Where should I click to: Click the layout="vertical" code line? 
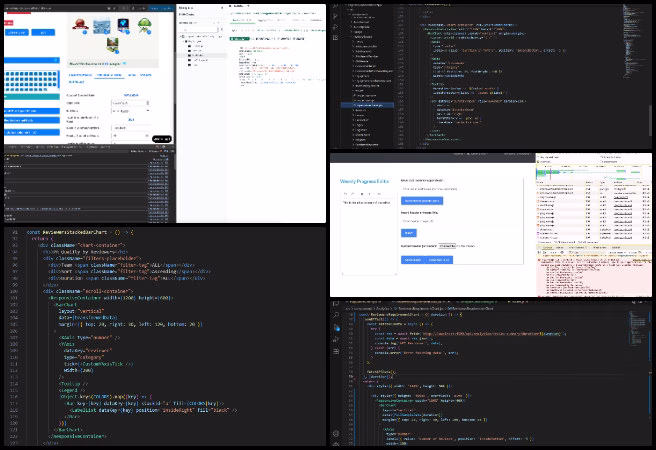pos(81,311)
